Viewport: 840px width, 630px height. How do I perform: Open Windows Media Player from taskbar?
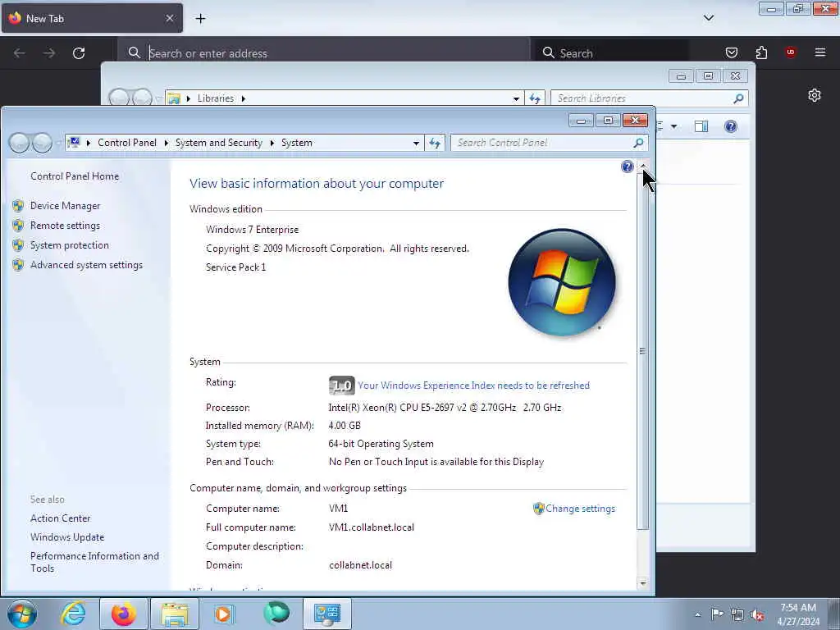click(x=224, y=614)
